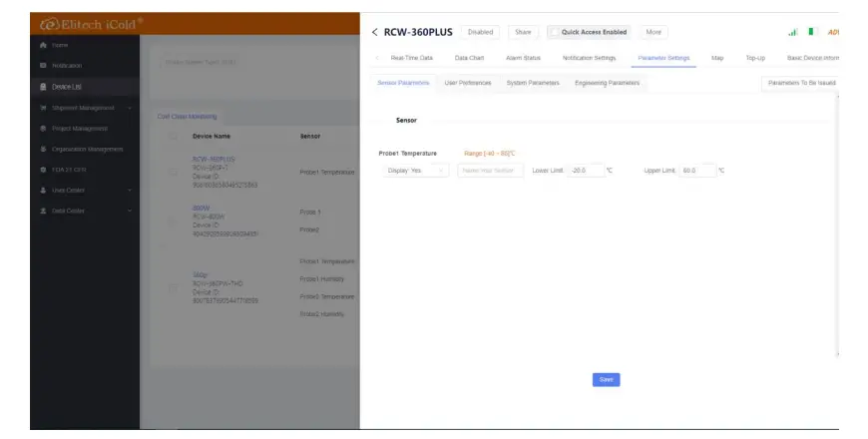Image resolution: width=868 pixels, height=439 pixels.
Task: Expand Shipment Management submenu arrow
Action: 130,108
